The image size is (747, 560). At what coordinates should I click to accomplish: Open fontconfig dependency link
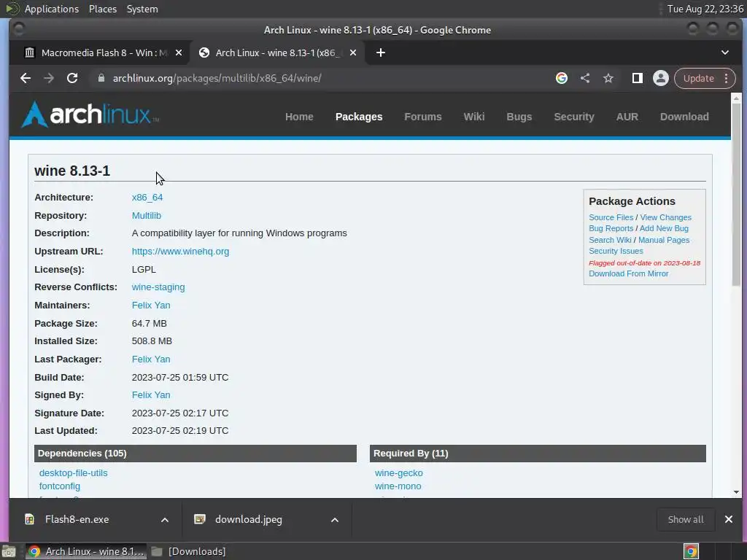coord(60,486)
